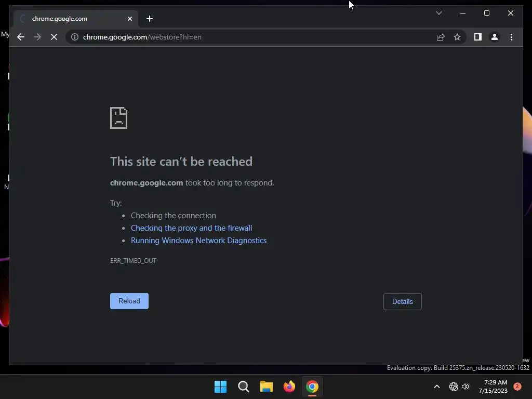Open the Chrome three-dot menu
This screenshot has height=399, width=532.
(511, 37)
